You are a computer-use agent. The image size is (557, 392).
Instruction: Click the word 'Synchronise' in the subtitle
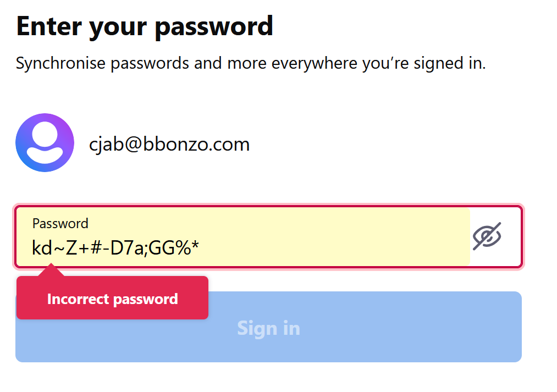point(60,63)
